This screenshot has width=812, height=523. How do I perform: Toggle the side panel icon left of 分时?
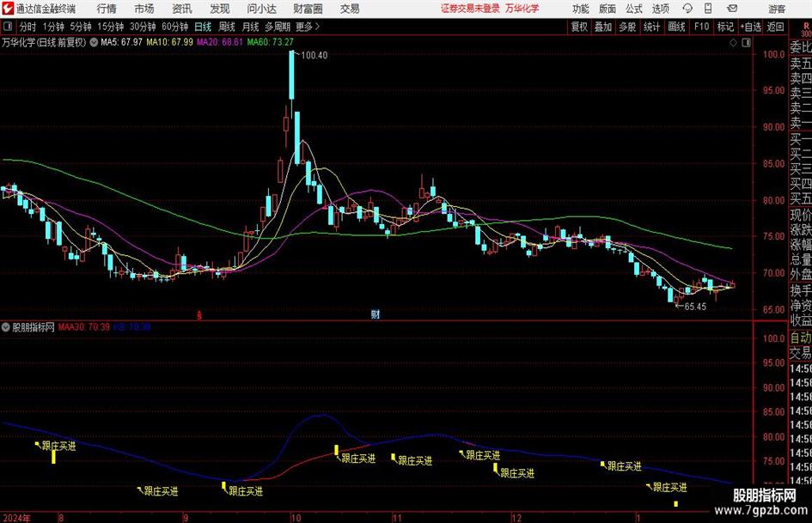pos(8,27)
